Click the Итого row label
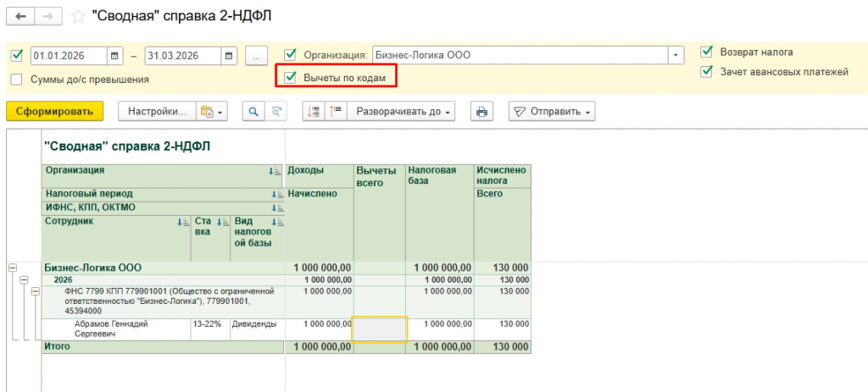The height and width of the screenshot is (392, 868). tap(57, 346)
